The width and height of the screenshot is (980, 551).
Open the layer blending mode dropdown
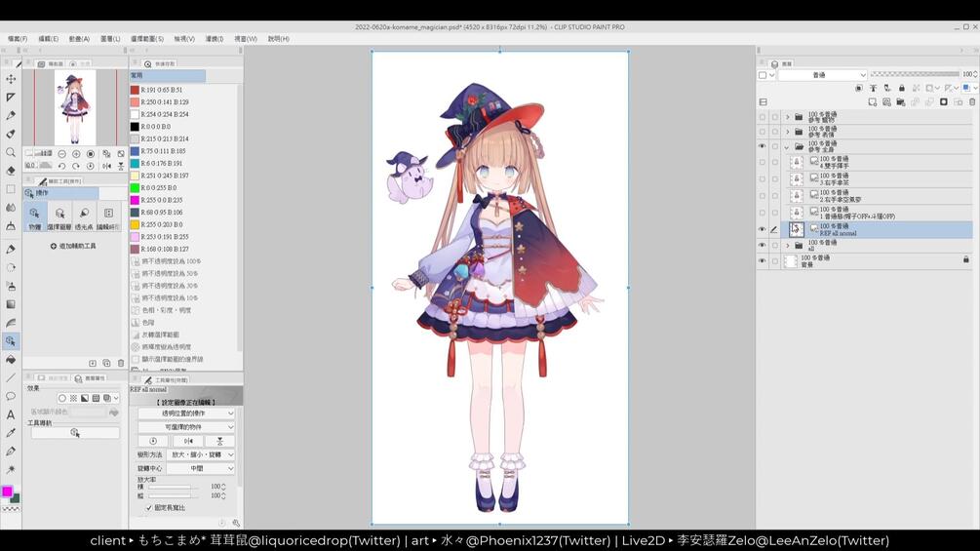822,75
